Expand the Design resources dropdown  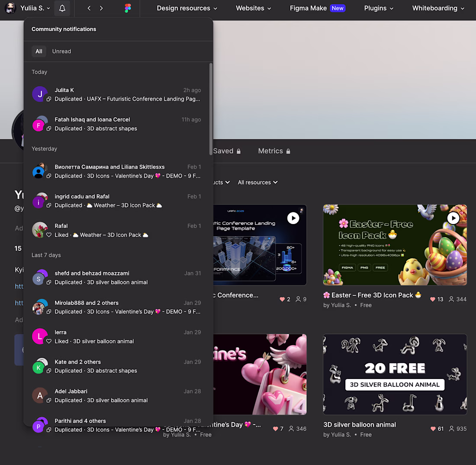[187, 8]
